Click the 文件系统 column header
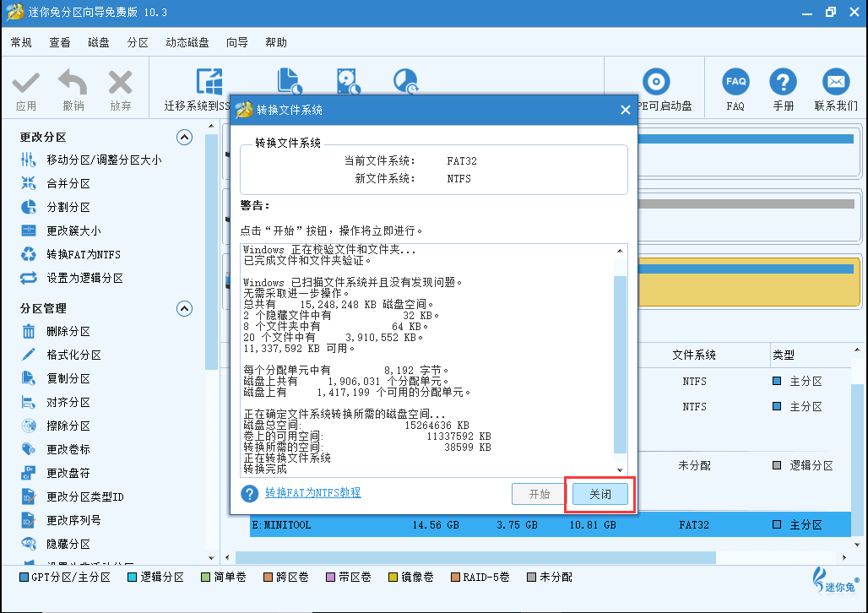 point(694,355)
